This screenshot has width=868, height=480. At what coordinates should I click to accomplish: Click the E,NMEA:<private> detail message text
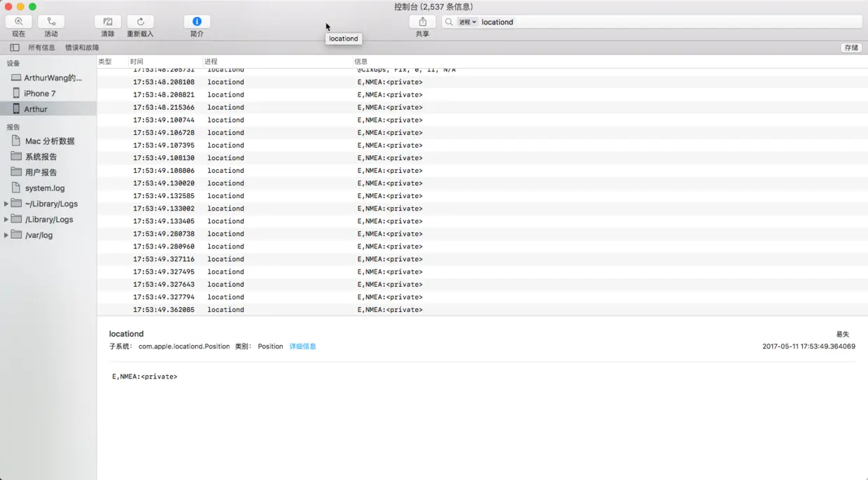coord(145,376)
